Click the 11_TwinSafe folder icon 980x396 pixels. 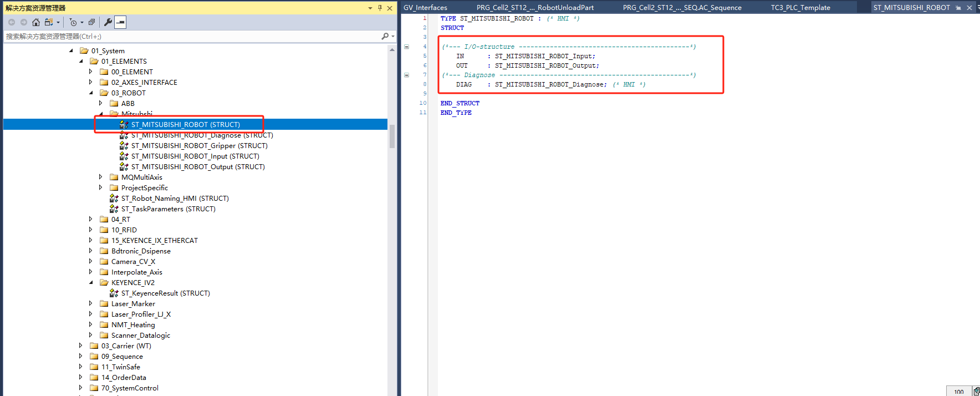(94, 367)
